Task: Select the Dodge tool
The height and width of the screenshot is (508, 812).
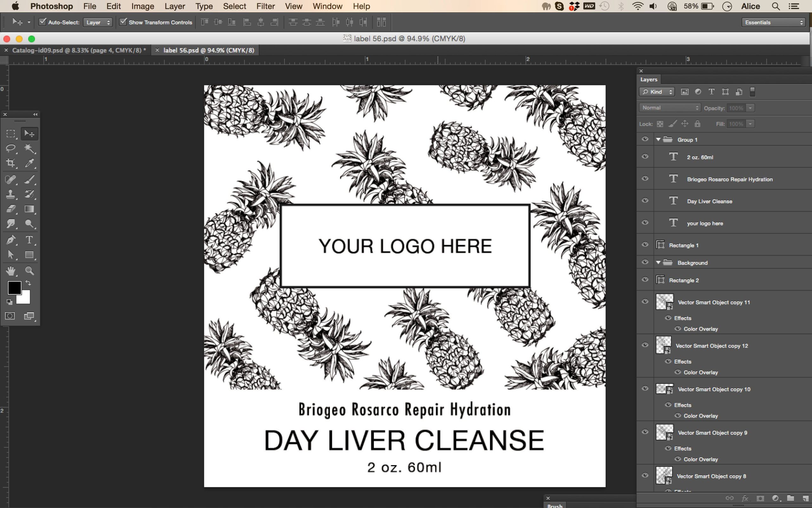Action: tap(29, 224)
